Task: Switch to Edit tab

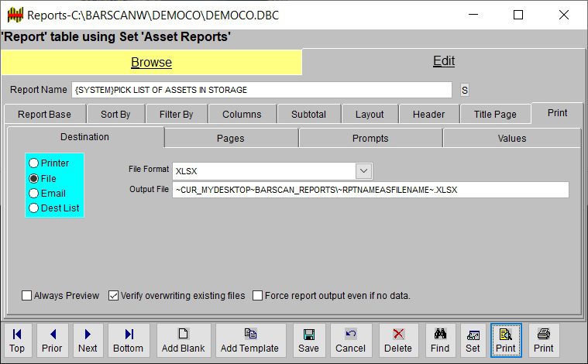Action: point(444,60)
